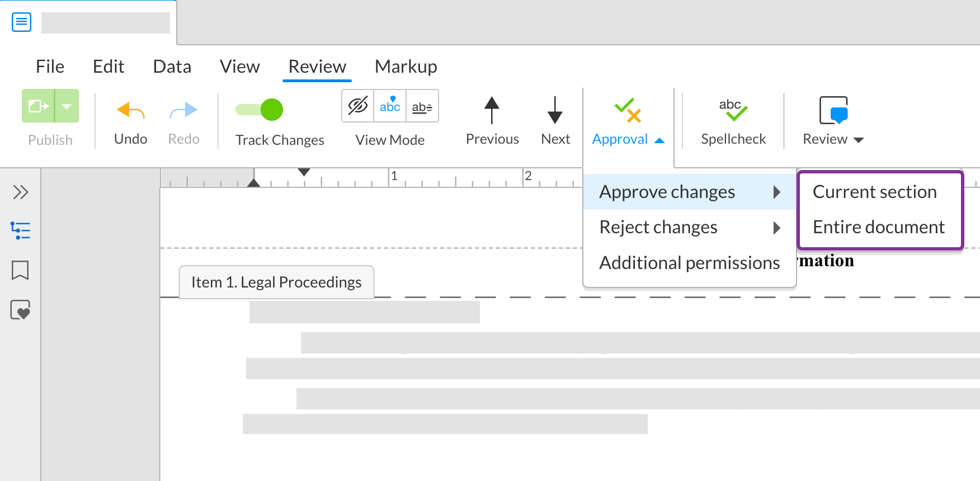This screenshot has width=980, height=481.
Task: Open the Publish dropdown arrow
Action: [x=66, y=106]
